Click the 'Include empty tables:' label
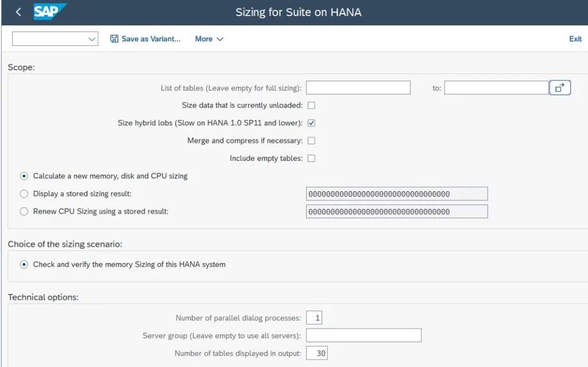The height and width of the screenshot is (367, 588). (266, 159)
